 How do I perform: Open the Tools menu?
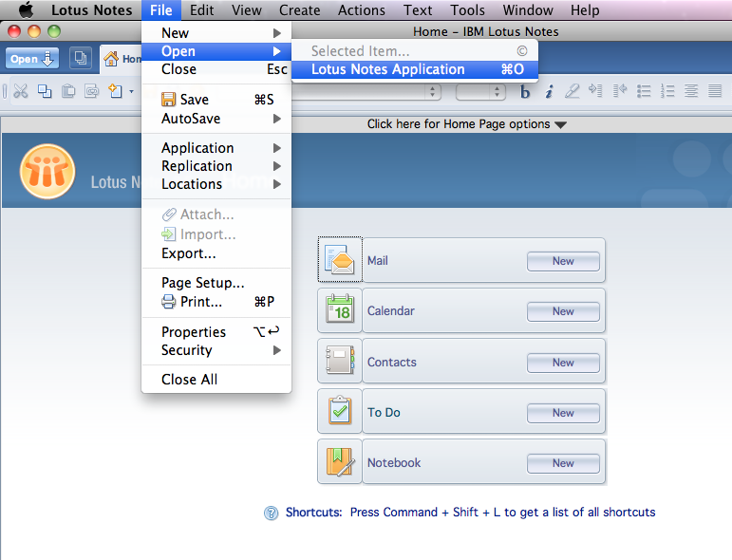pos(468,9)
